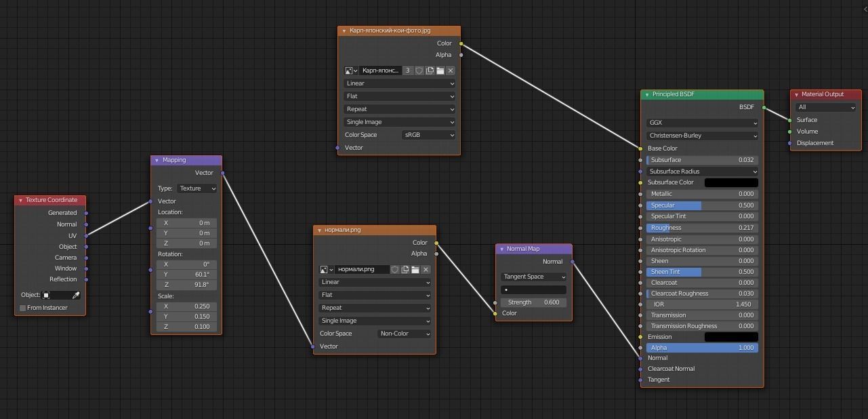Click Transmission value field
The height and width of the screenshot is (419, 868).
point(702,315)
